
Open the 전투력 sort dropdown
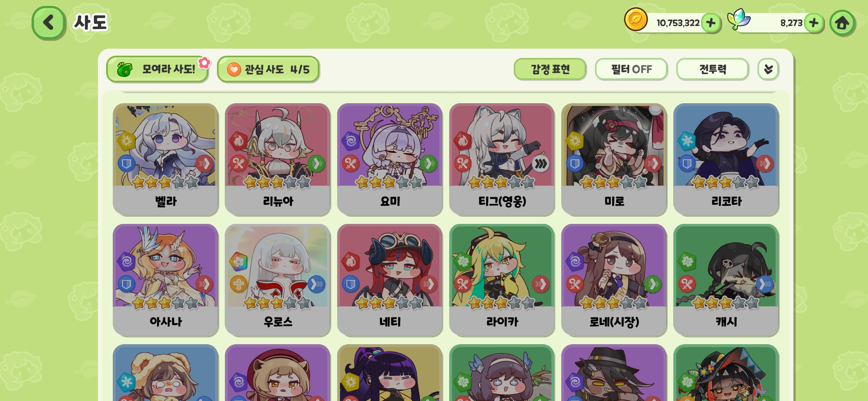coord(713,69)
